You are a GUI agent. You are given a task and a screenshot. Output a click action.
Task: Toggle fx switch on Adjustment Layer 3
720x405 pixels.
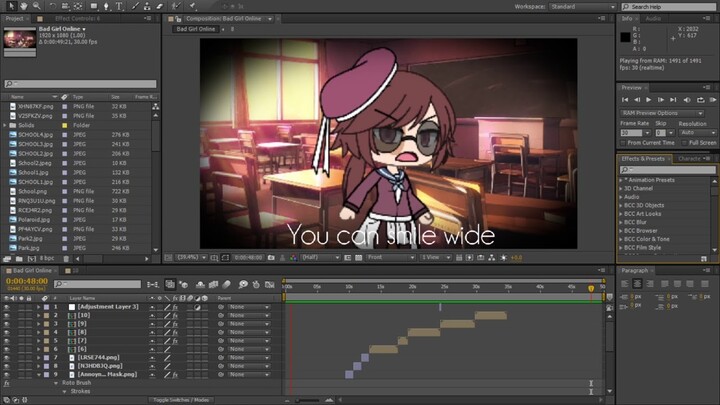click(175, 307)
